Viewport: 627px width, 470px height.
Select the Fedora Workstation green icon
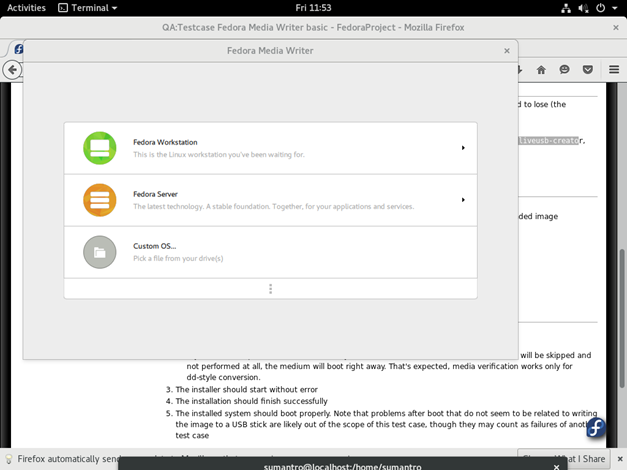(100, 148)
